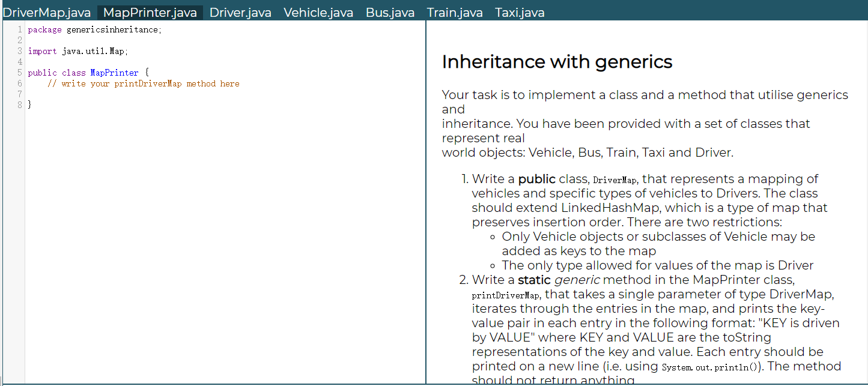Click line number 6 in the gutter
The height and width of the screenshot is (386, 868).
(19, 83)
